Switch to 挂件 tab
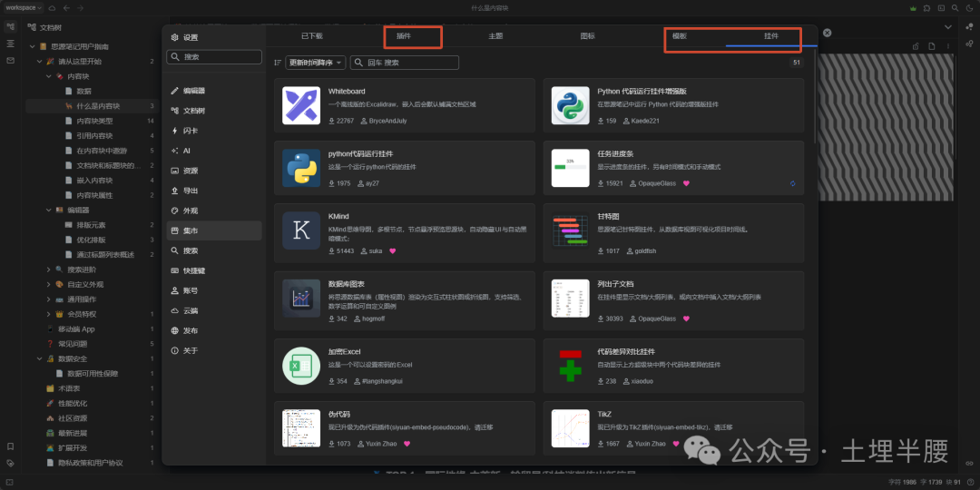Image resolution: width=980 pixels, height=490 pixels. tap(771, 36)
